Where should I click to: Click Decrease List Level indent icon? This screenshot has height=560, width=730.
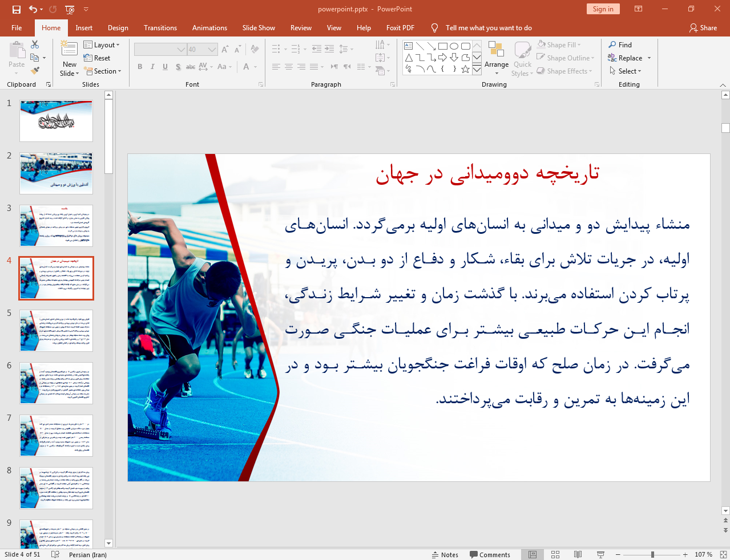(316, 49)
